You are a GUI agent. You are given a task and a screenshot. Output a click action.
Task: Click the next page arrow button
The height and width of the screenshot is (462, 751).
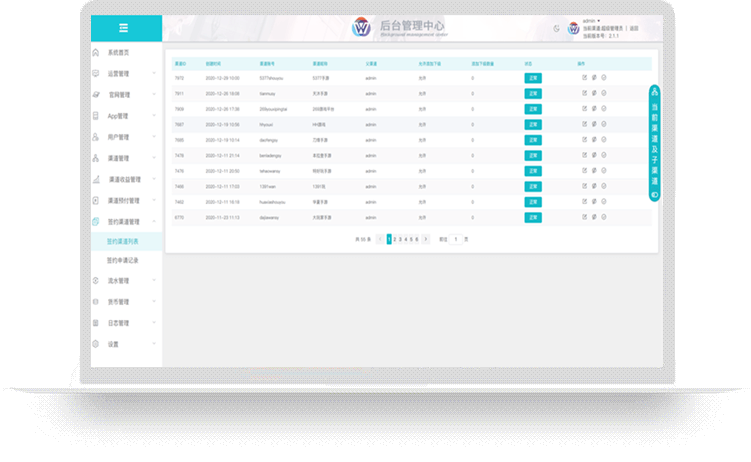[x=426, y=240]
